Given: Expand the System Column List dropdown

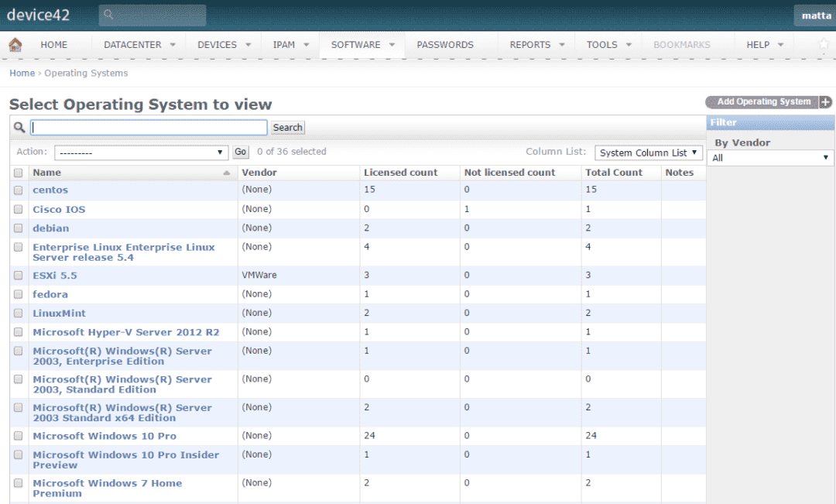Looking at the screenshot, I should (x=648, y=153).
